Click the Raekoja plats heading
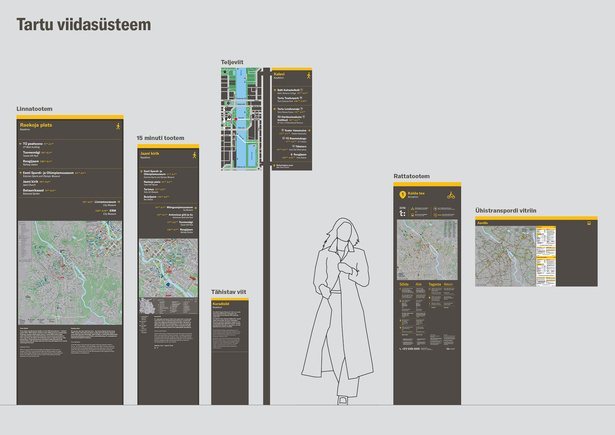This screenshot has height=435, width=615. coord(36,126)
